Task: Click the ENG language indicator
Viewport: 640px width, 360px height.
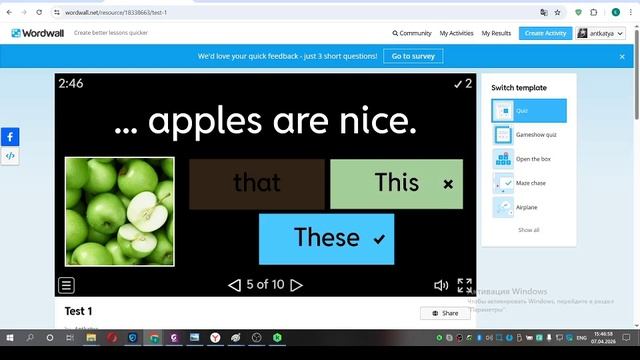Action: [x=581, y=338]
